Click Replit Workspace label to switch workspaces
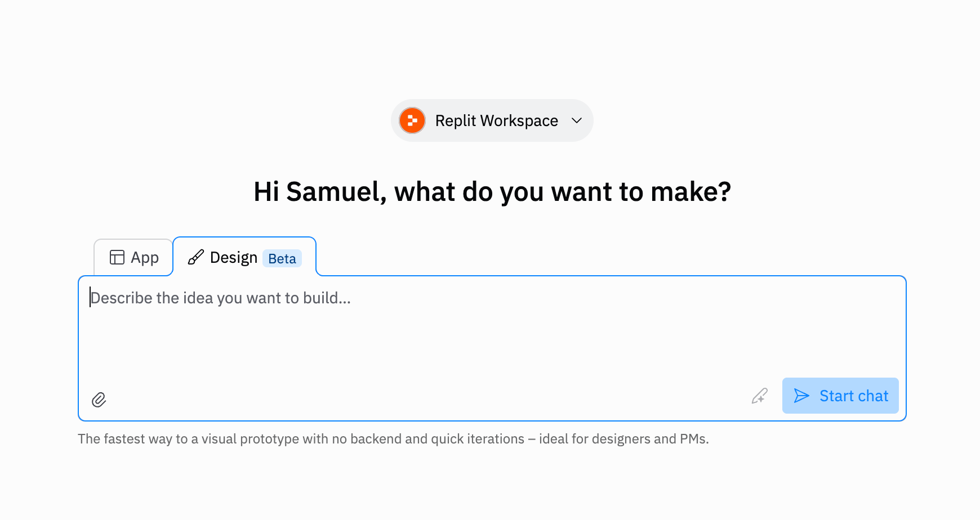The image size is (980, 520). point(496,120)
